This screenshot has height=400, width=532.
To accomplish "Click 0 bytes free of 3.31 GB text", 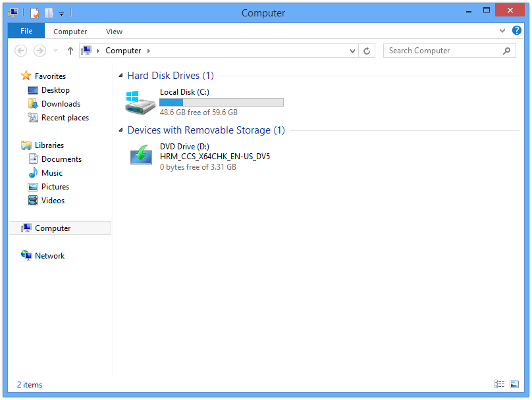I will pos(198,167).
